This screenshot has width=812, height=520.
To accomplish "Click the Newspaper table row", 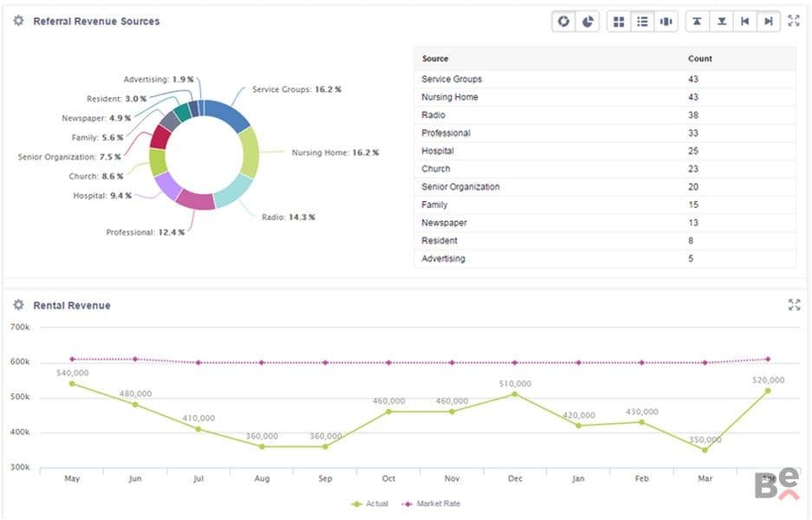I will [605, 223].
